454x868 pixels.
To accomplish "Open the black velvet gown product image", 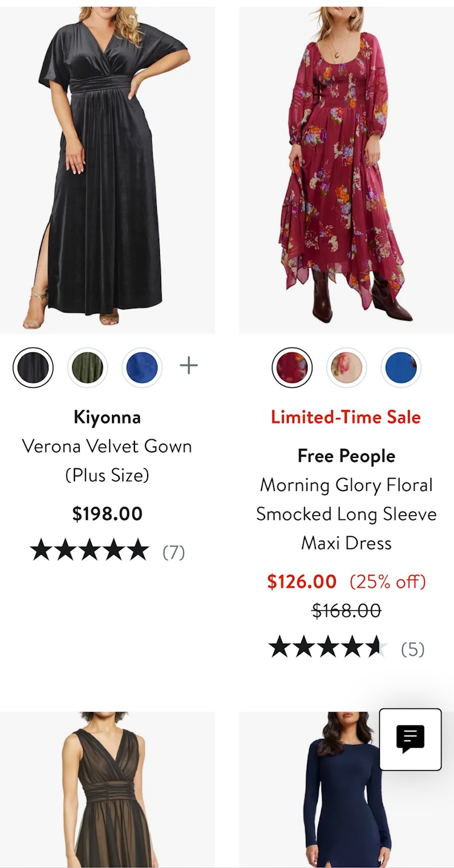I will (x=107, y=170).
